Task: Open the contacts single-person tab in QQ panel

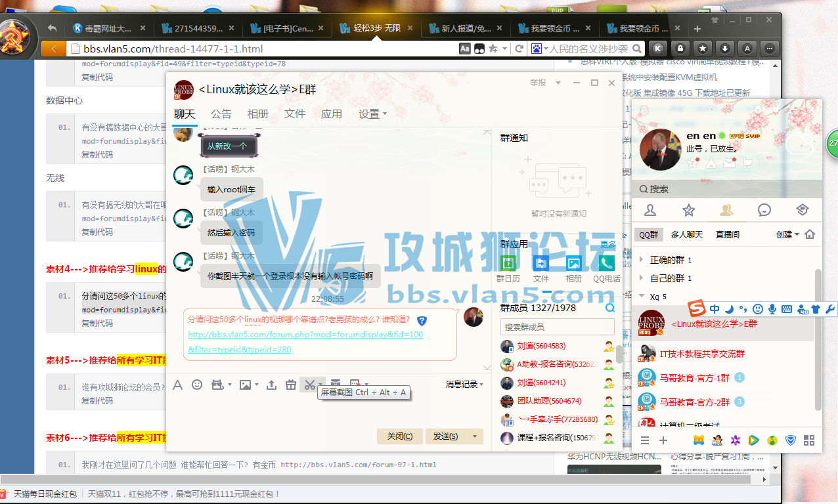Action: pyautogui.click(x=651, y=210)
